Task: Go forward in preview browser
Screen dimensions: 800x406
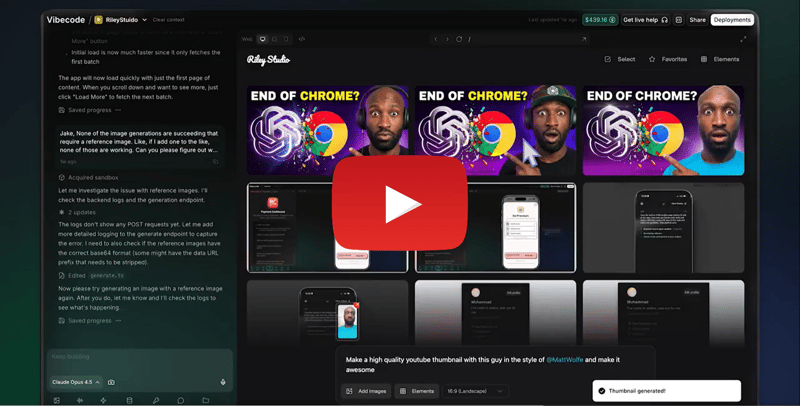Action: pyautogui.click(x=447, y=39)
